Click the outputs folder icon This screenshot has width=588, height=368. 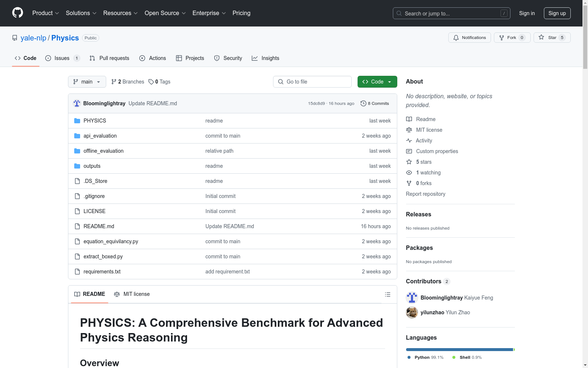pyautogui.click(x=77, y=166)
